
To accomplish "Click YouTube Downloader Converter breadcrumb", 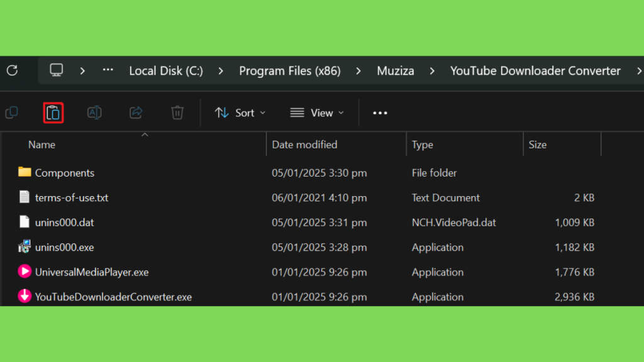I will [x=535, y=71].
